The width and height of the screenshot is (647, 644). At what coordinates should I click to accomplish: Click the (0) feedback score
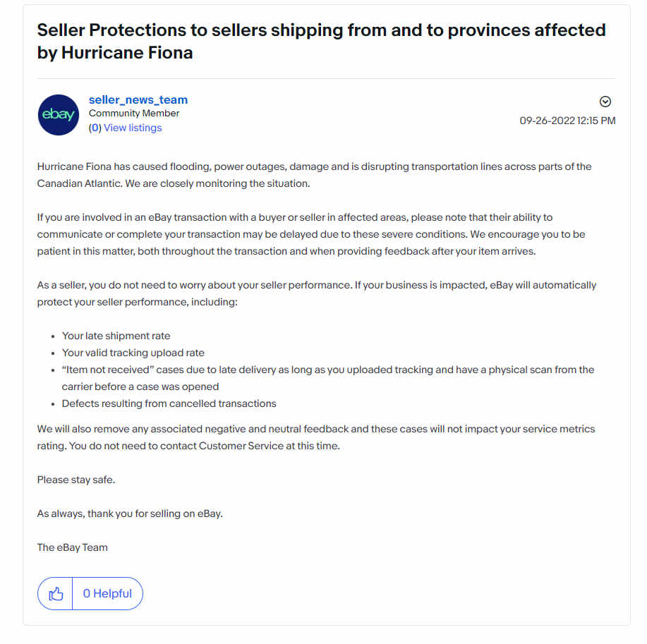95,128
